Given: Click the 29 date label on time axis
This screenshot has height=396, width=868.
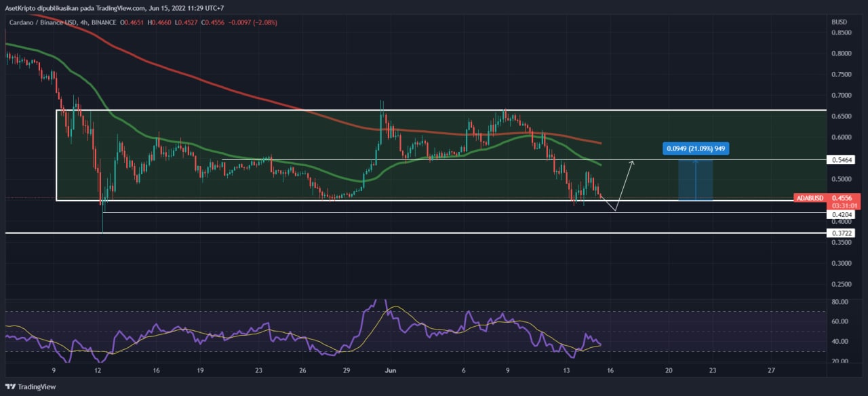Looking at the screenshot, I should point(346,371).
